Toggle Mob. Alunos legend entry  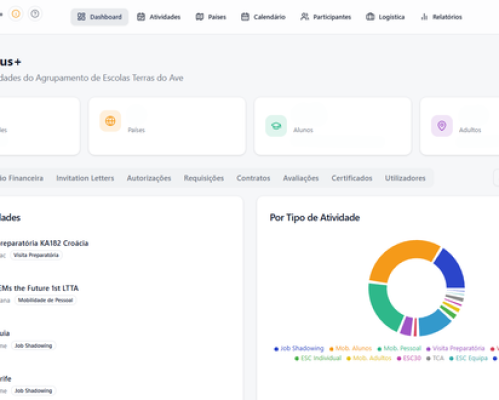pyautogui.click(x=350, y=348)
